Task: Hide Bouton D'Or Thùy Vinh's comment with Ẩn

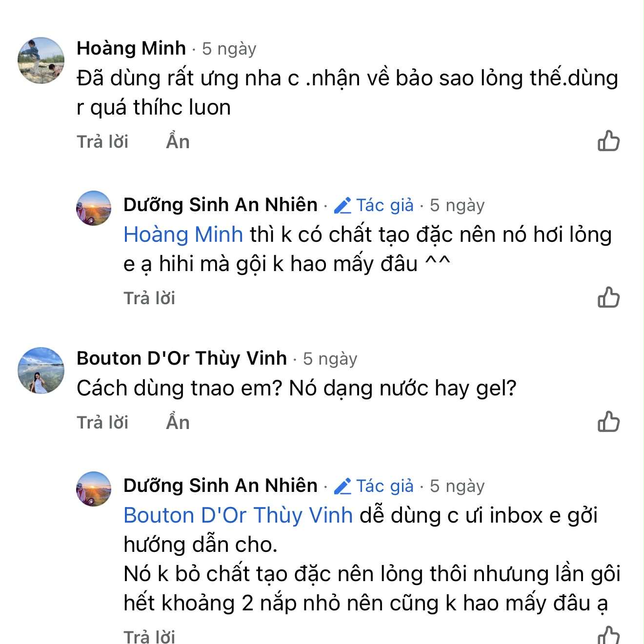Action: (178, 423)
